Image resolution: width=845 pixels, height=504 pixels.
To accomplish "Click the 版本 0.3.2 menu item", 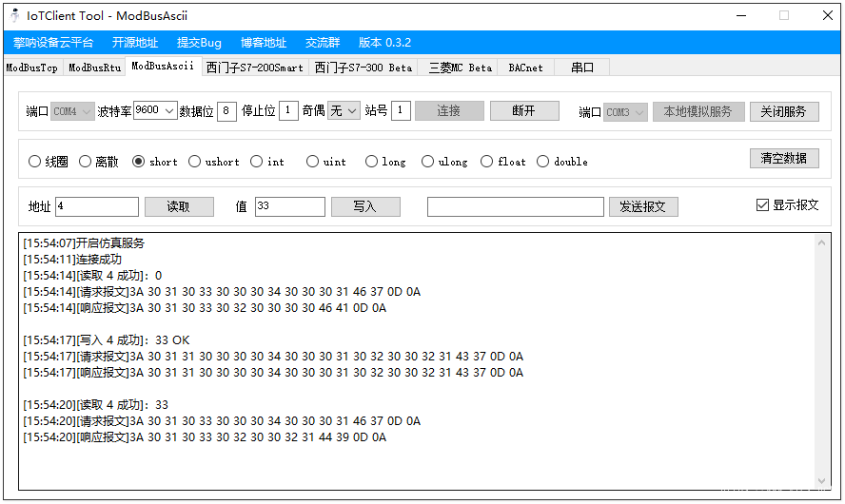I will point(384,43).
